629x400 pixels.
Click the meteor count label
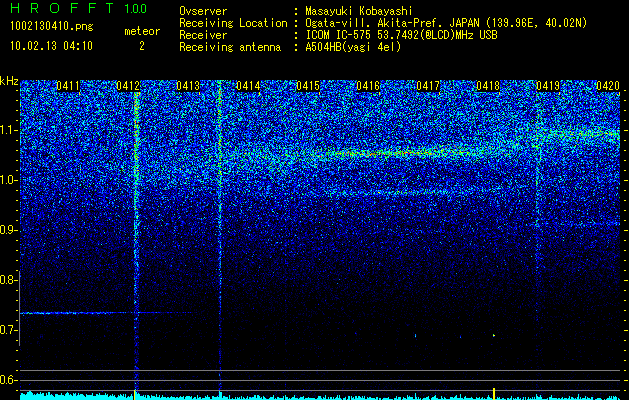pos(142,31)
